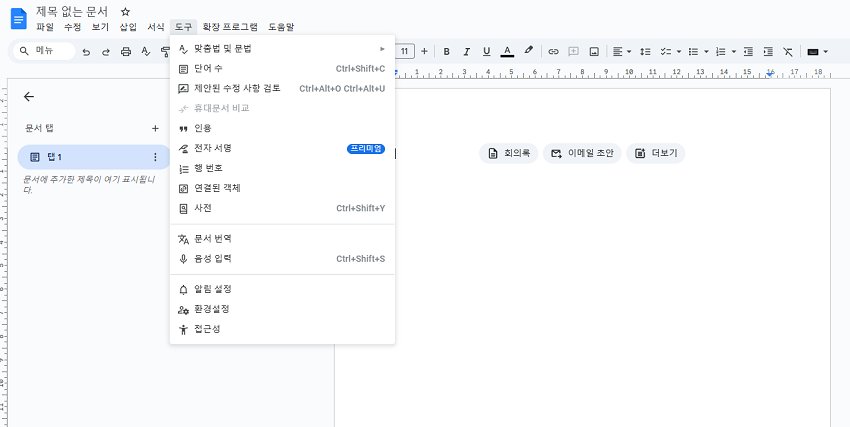Image resolution: width=850 pixels, height=427 pixels.
Task: Open the text alignment dropdown
Action: coord(622,51)
